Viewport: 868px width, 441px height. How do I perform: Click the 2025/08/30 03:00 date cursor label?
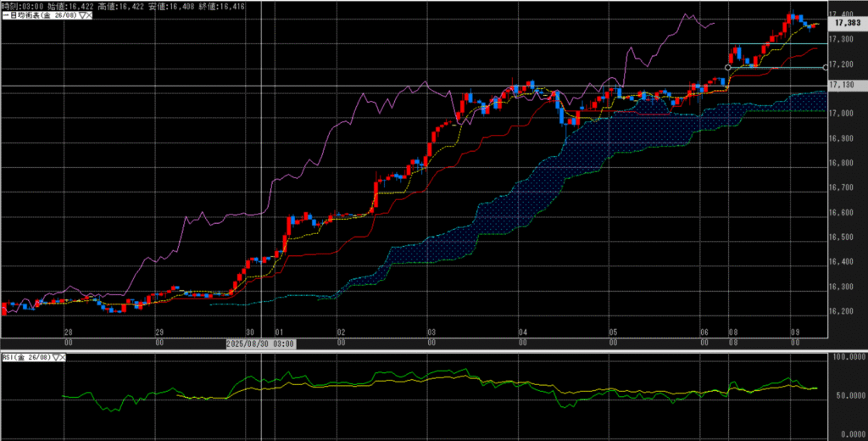(x=261, y=343)
